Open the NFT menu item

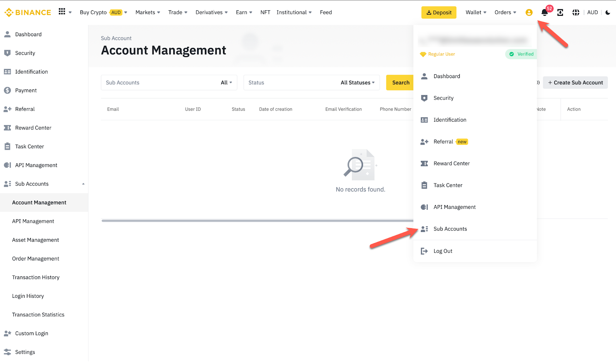pyautogui.click(x=265, y=12)
